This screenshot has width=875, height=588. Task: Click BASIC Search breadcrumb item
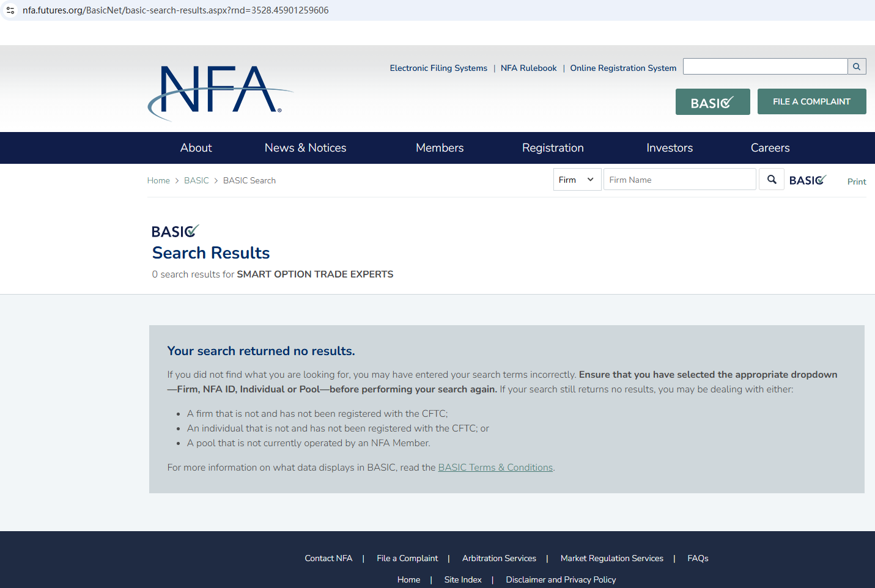pyautogui.click(x=249, y=180)
